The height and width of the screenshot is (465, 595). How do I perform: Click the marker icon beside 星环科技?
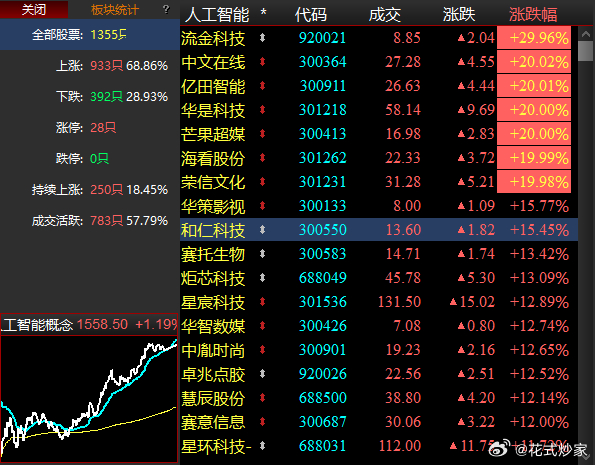[x=262, y=446]
